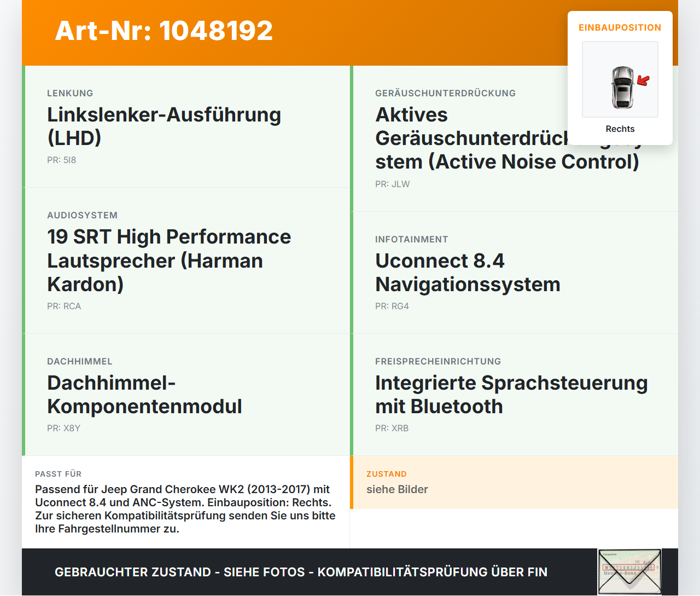
Task: Click the Rechts caption under the car image
Action: click(620, 129)
